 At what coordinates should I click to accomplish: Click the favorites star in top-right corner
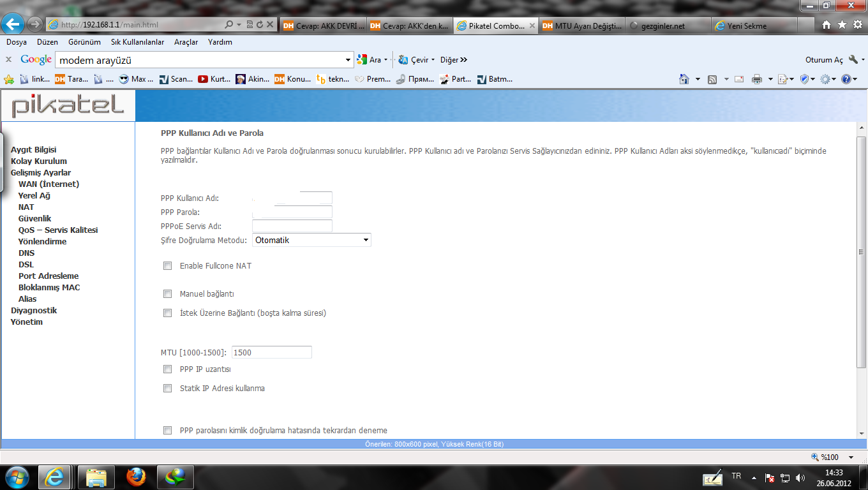pos(842,25)
